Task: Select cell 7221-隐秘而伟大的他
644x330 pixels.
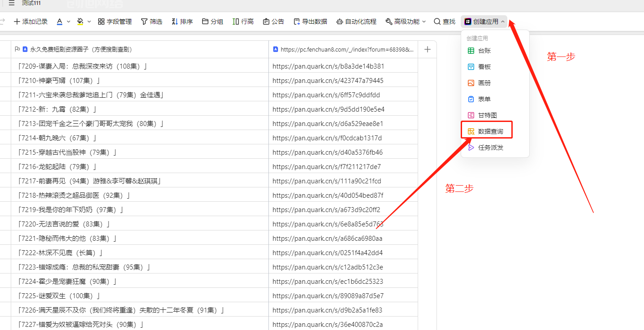Action: (x=140, y=239)
